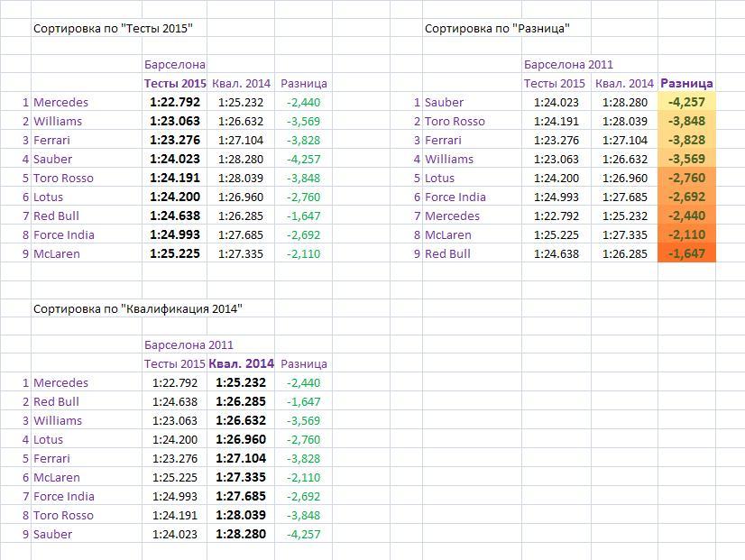Click Sauber in the Квалификация 2014-sorted table

click(52, 535)
